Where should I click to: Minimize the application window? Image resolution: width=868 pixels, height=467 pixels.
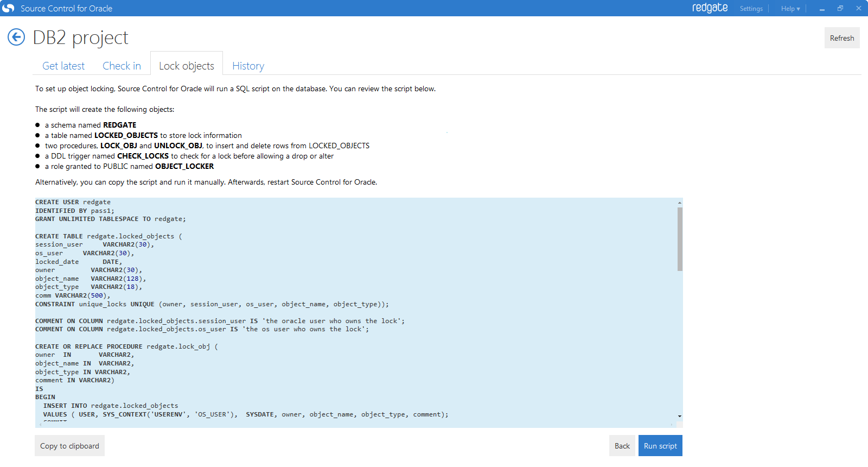click(822, 9)
